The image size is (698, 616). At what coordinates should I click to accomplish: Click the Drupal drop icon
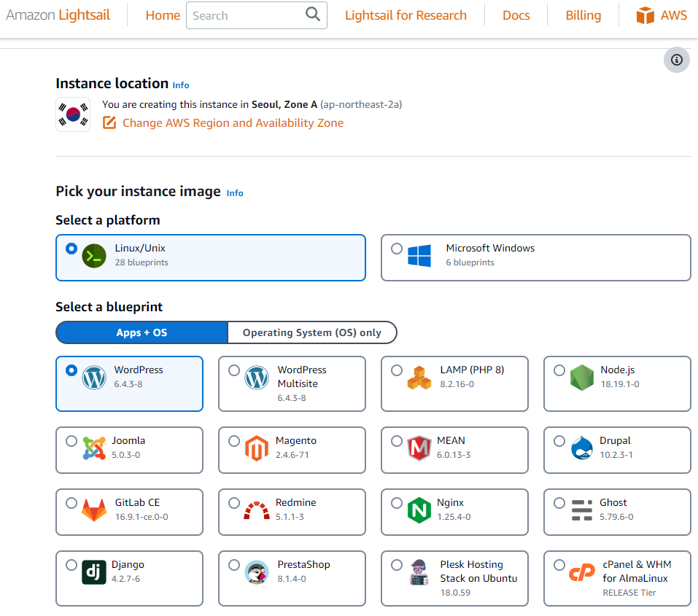click(582, 448)
